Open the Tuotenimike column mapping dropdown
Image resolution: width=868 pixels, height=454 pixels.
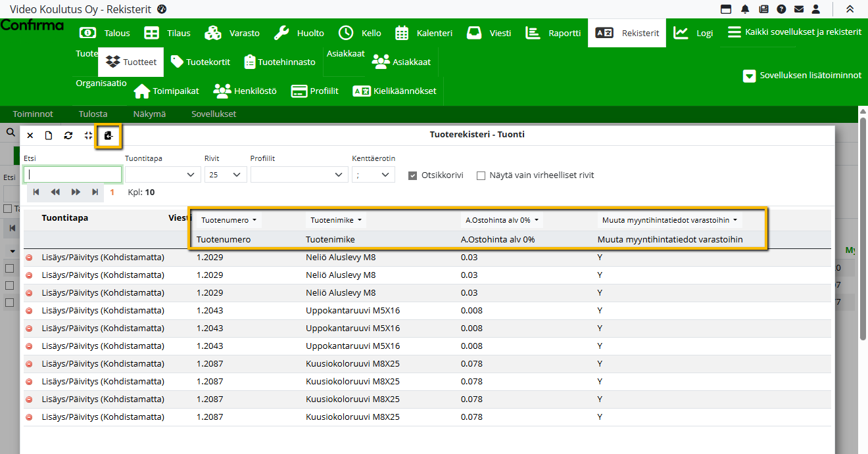[x=336, y=220]
